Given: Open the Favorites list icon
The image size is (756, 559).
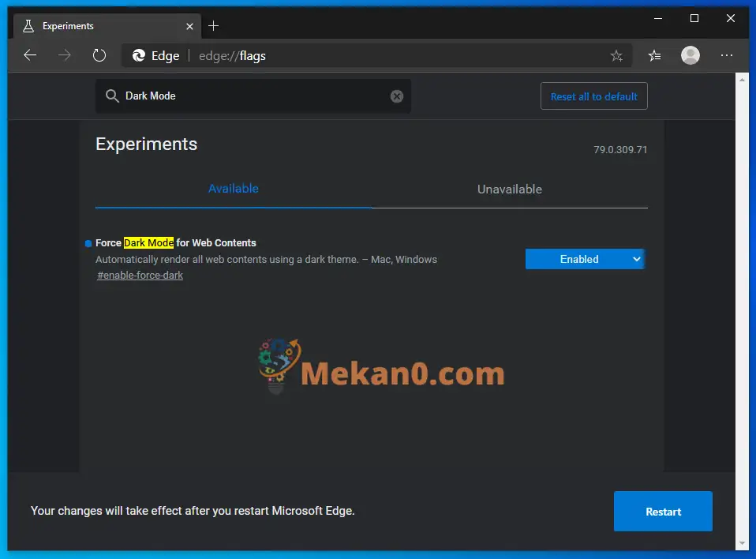Looking at the screenshot, I should (x=654, y=56).
